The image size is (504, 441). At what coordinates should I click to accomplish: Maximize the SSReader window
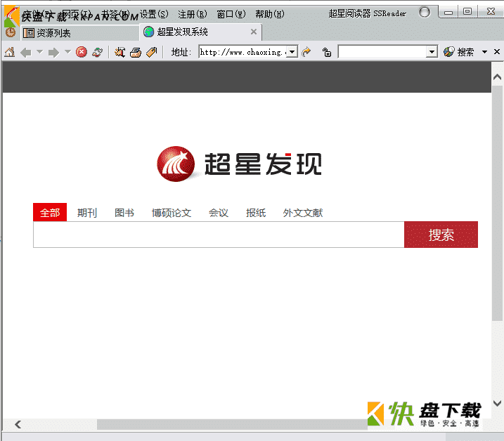[467, 11]
